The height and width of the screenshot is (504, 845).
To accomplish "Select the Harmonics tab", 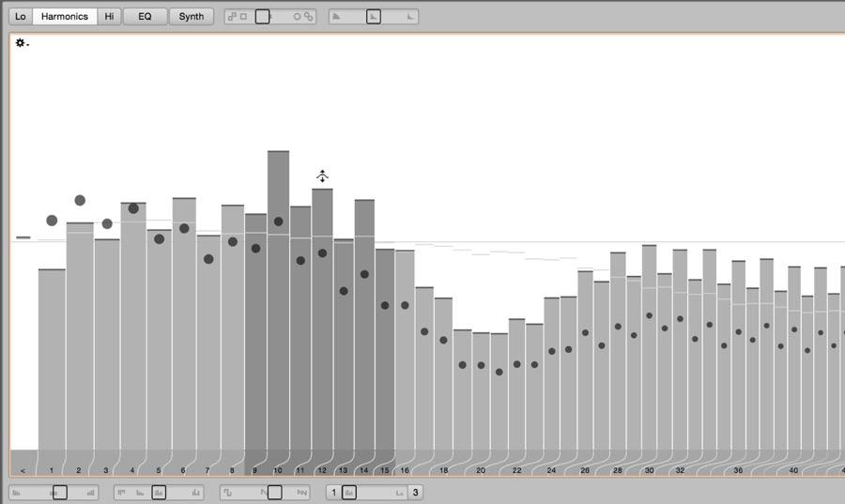I will [x=65, y=17].
